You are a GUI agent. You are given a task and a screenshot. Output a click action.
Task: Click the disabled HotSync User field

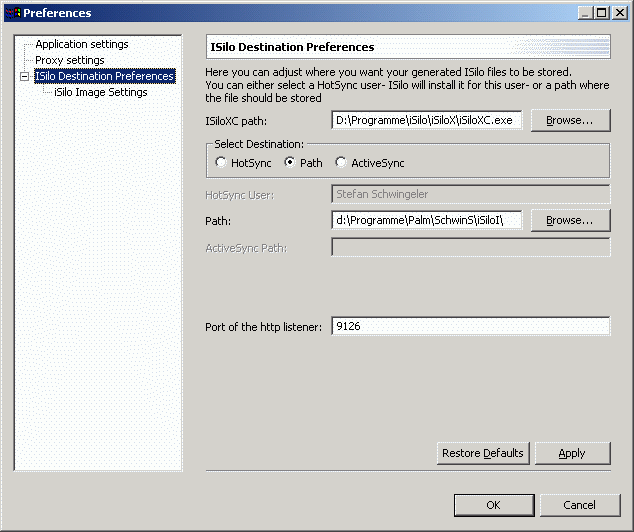[x=471, y=194]
